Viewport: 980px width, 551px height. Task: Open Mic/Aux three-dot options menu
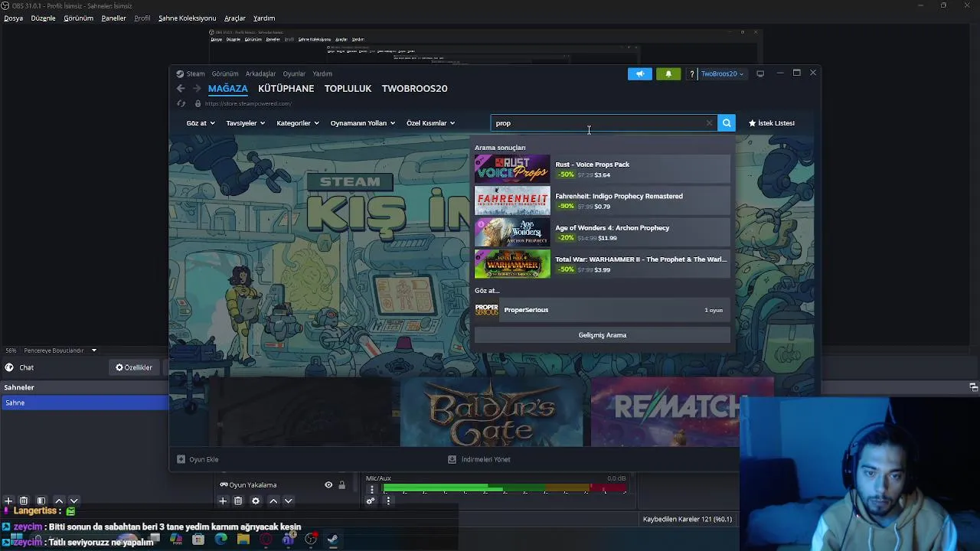[x=372, y=489]
